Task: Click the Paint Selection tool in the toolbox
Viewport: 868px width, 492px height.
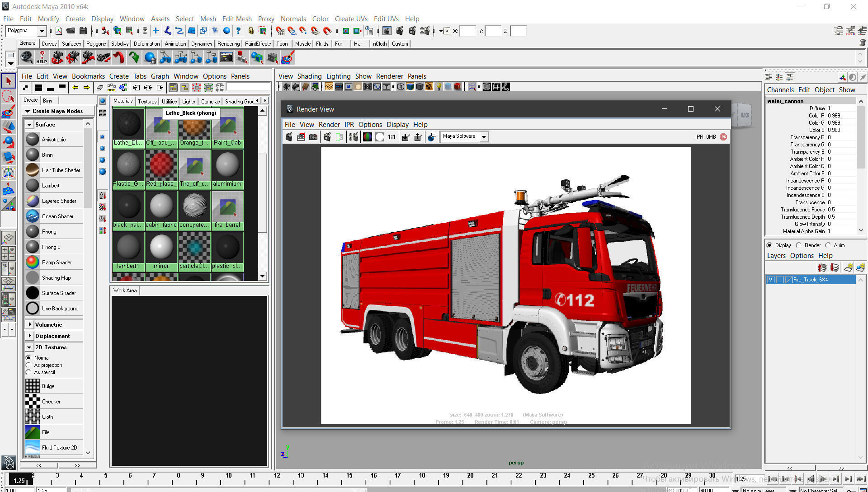Action: (x=8, y=112)
